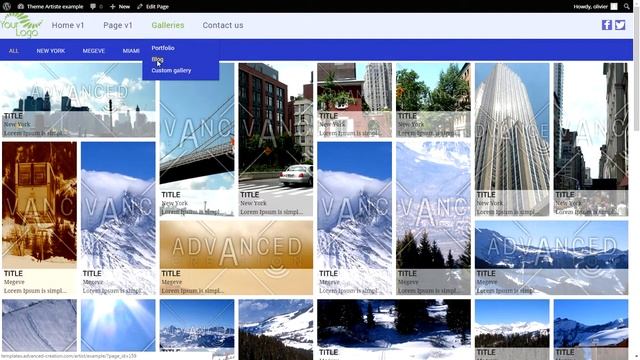Open the glass skyscraper thumbnail
The width and height of the screenshot is (640, 360).
[512, 139]
